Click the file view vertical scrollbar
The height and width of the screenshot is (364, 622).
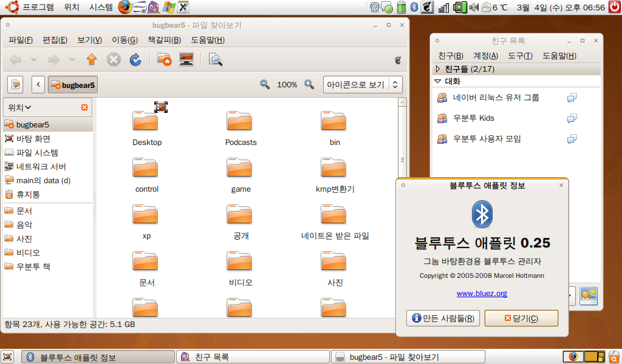click(402, 160)
